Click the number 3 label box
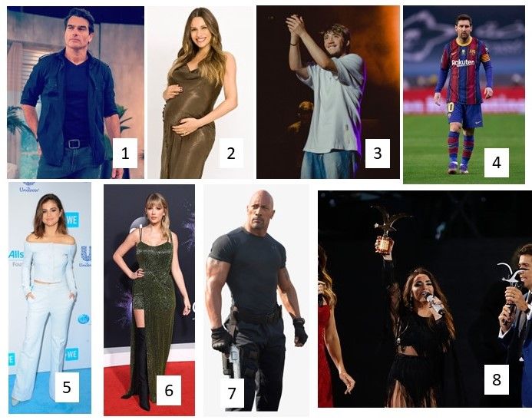The image size is (532, 420). [377, 154]
